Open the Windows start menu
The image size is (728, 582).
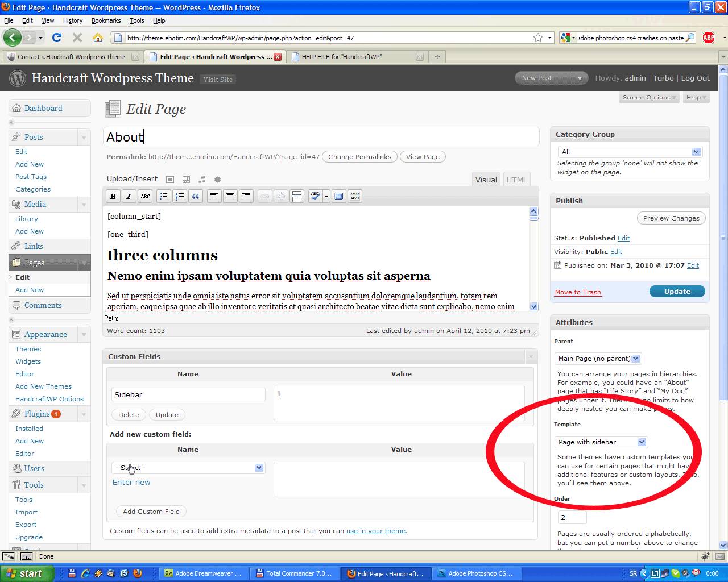click(x=27, y=573)
